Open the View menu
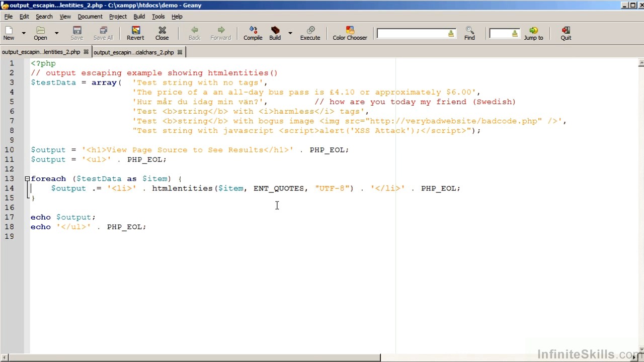 [x=65, y=17]
